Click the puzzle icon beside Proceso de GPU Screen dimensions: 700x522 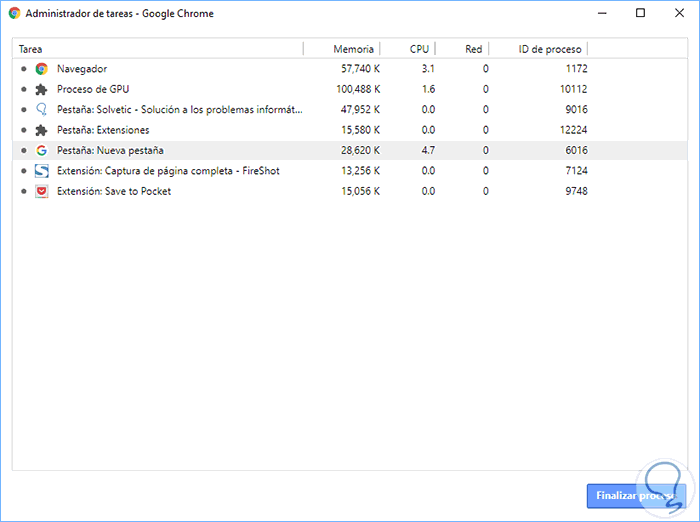42,89
